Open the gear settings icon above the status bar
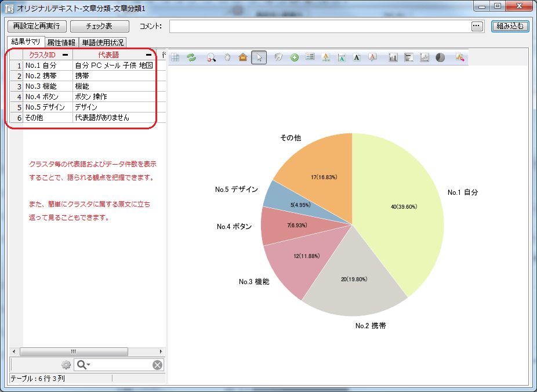The width and height of the screenshot is (537, 392). pos(67,364)
